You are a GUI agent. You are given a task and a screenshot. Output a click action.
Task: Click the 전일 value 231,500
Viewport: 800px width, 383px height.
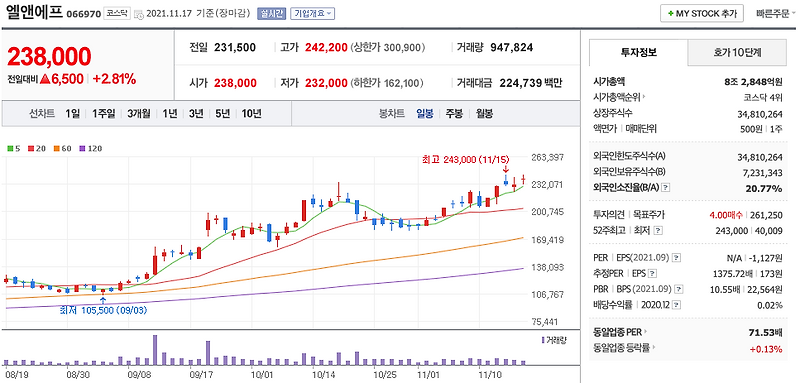(x=235, y=48)
